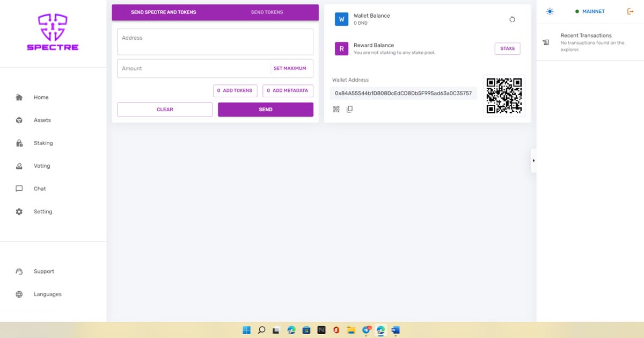Screen dimensions: 644x338
Task: Open Staking in the sidebar
Action: tap(43, 143)
